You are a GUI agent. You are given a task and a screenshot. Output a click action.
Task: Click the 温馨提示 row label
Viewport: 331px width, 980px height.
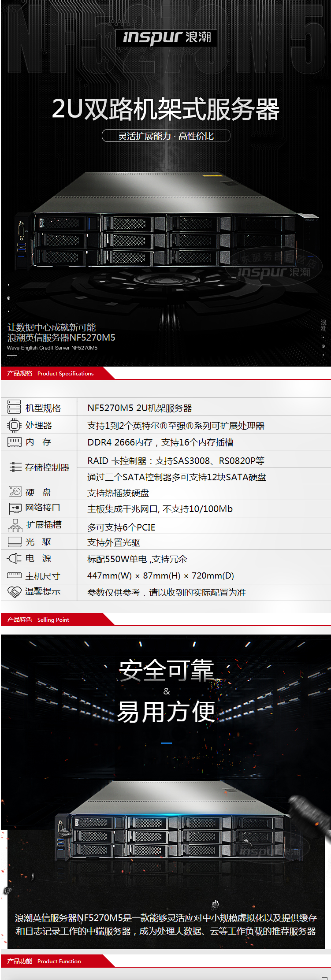tap(43, 591)
